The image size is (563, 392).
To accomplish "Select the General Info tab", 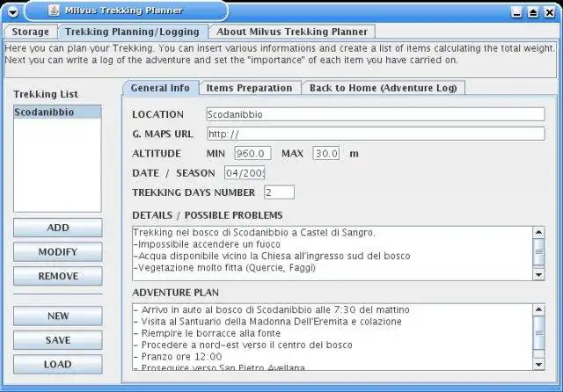I will (160, 88).
